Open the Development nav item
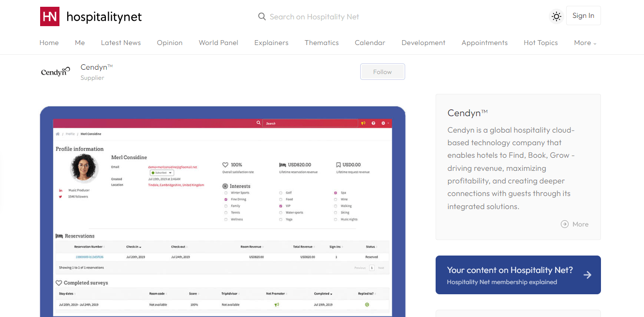Screen dimensions: 644x317 click(x=424, y=43)
